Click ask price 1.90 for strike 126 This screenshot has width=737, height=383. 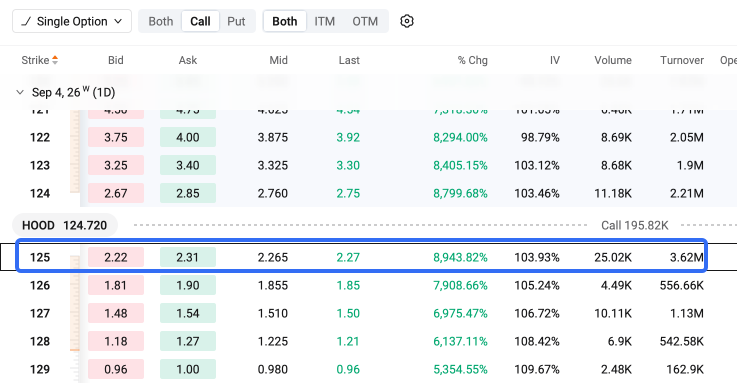[x=188, y=285]
